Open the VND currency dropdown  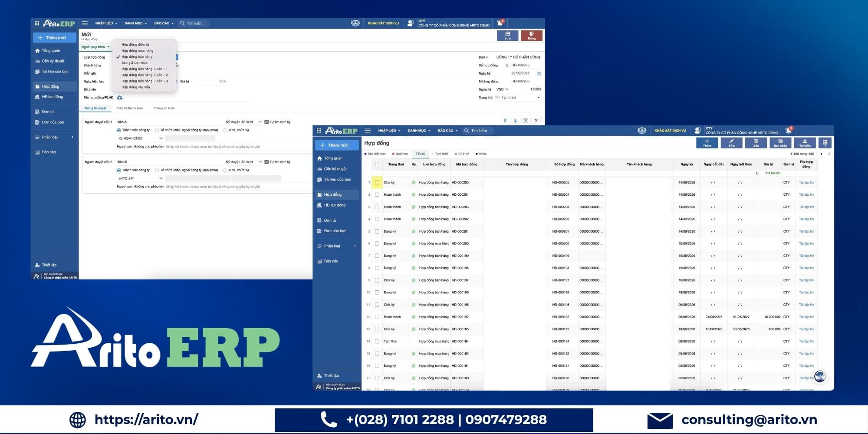[x=502, y=89]
